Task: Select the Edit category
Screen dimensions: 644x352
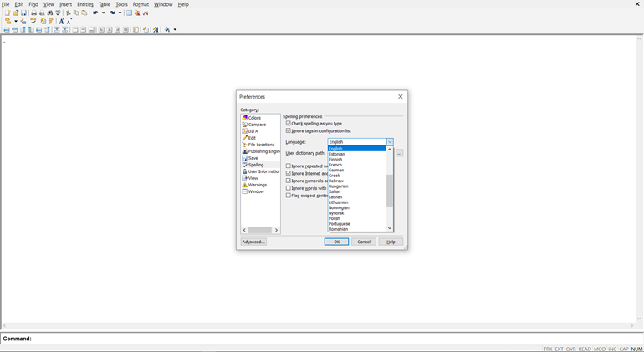Action: point(252,138)
